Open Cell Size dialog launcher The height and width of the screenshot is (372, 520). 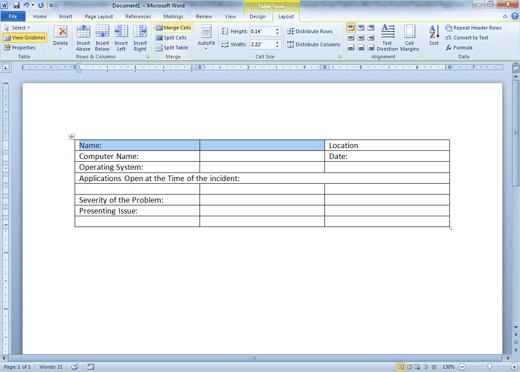point(340,57)
